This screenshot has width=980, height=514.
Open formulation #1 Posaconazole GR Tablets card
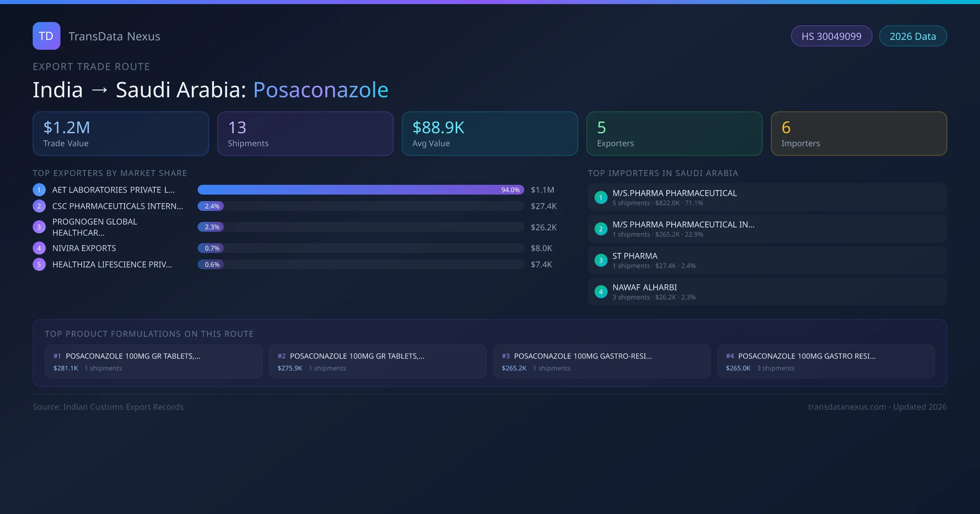[x=154, y=361]
